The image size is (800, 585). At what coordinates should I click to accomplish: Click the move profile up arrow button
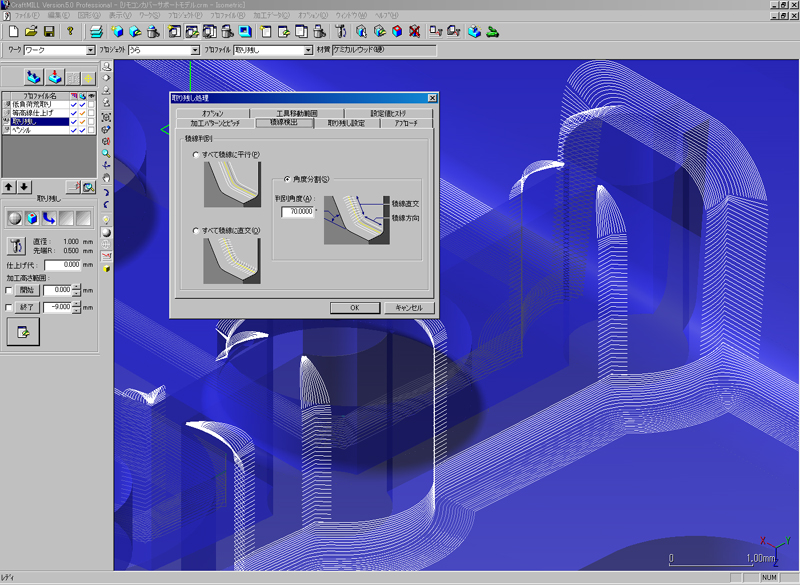coord(10,187)
